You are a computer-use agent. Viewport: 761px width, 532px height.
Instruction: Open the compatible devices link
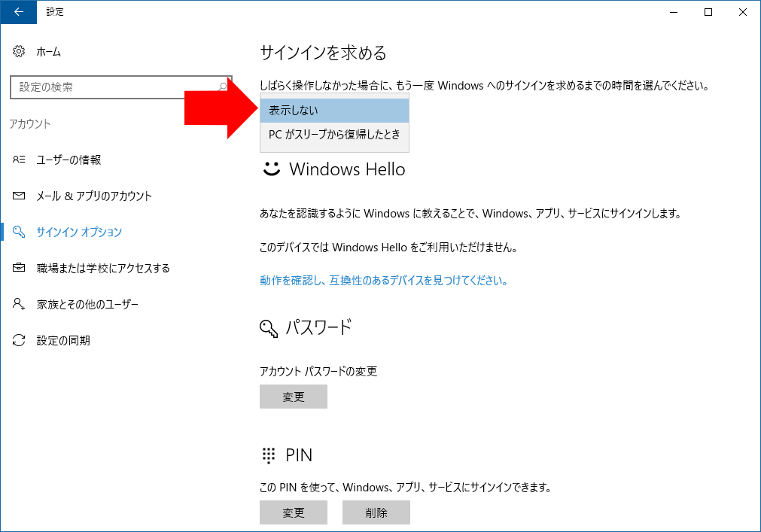384,281
